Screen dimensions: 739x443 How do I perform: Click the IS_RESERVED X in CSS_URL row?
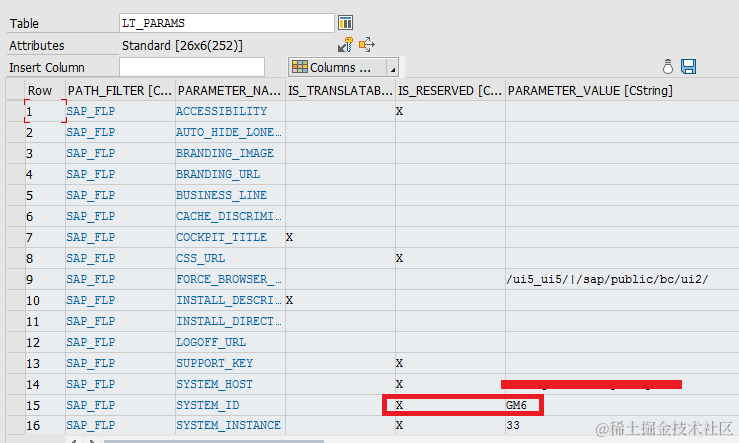(x=399, y=258)
